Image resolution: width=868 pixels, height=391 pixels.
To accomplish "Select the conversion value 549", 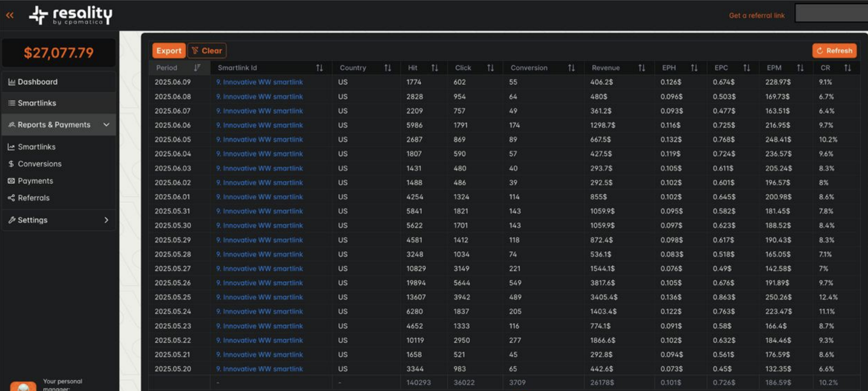I will 516,283.
